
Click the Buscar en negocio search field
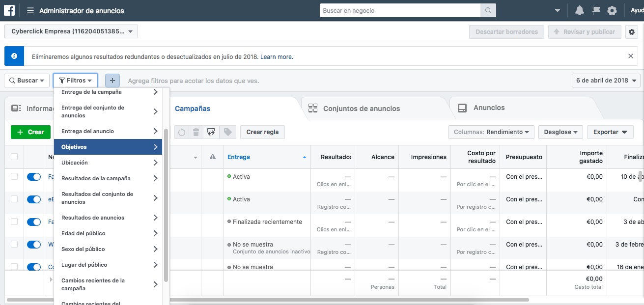pyautogui.click(x=400, y=10)
